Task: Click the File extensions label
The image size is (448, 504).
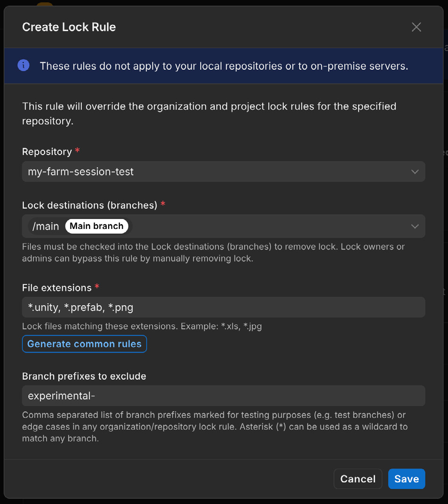Action: pos(57,288)
